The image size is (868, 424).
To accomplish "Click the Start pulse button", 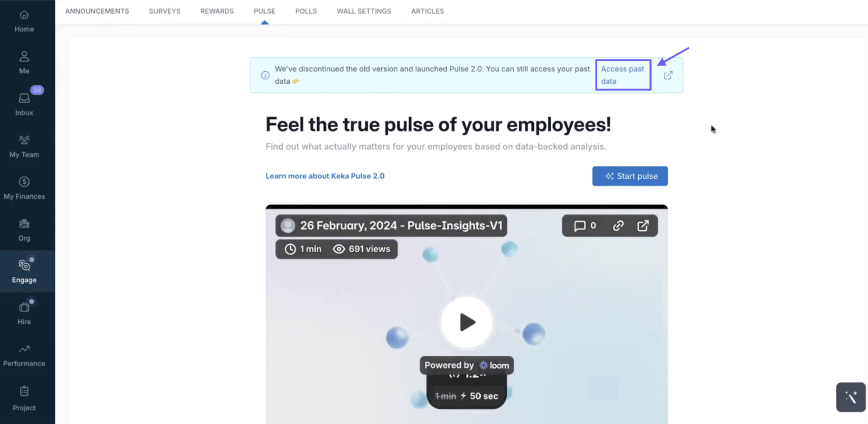I will [x=630, y=176].
